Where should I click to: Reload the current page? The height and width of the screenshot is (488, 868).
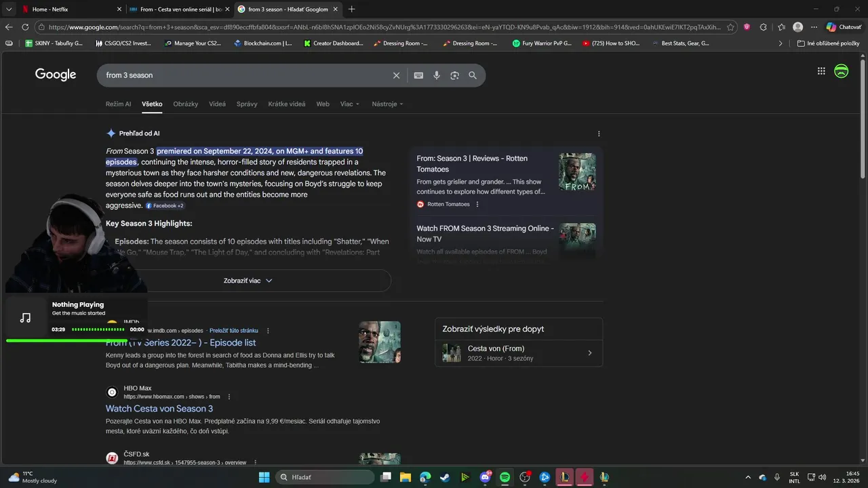coord(25,27)
